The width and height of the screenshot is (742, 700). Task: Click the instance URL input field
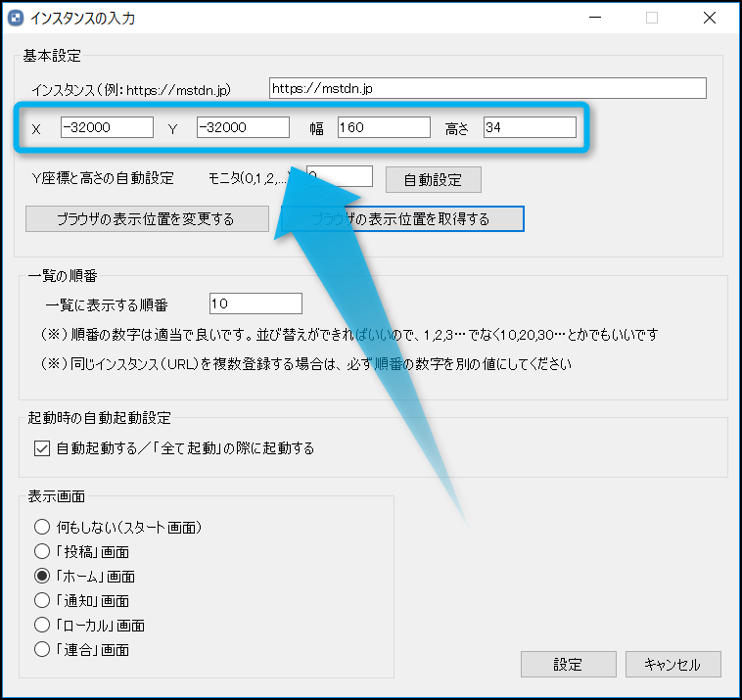[x=487, y=89]
